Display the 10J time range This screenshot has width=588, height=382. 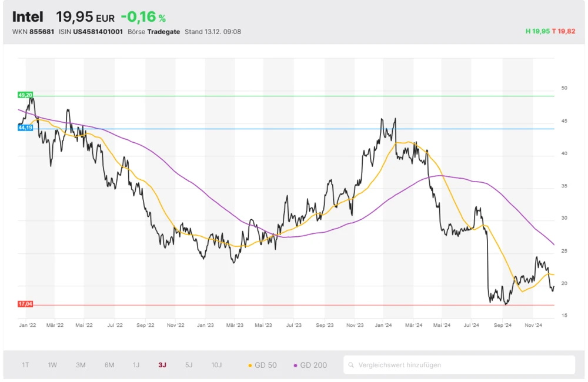[216, 365]
